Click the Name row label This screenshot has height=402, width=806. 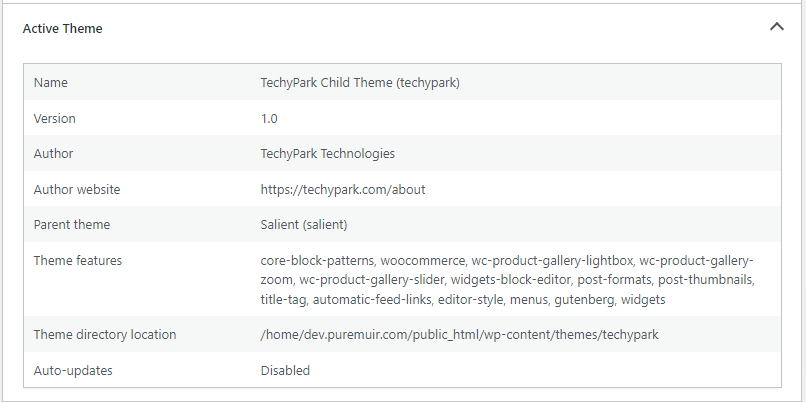(51, 82)
